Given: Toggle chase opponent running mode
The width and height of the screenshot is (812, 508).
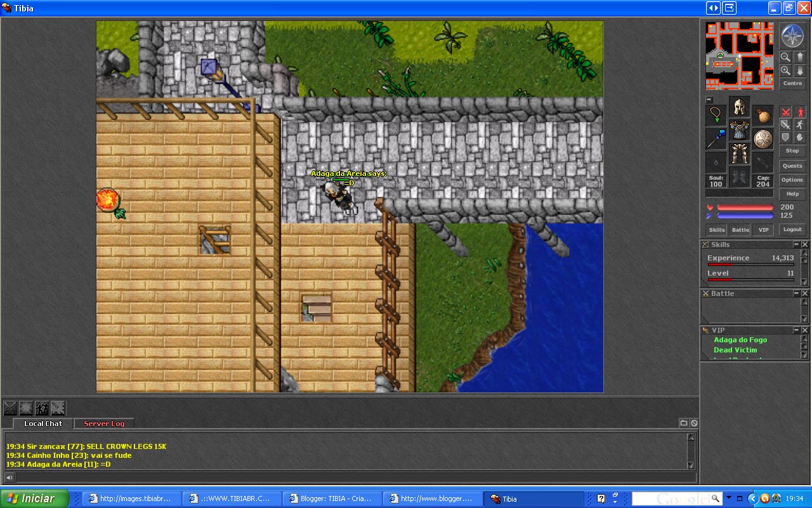Looking at the screenshot, I should coord(800,125).
